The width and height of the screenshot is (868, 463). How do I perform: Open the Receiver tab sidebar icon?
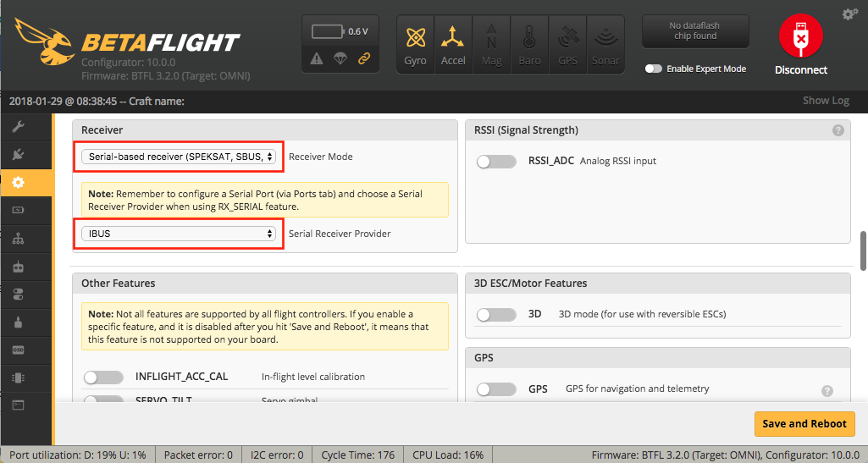(19, 267)
